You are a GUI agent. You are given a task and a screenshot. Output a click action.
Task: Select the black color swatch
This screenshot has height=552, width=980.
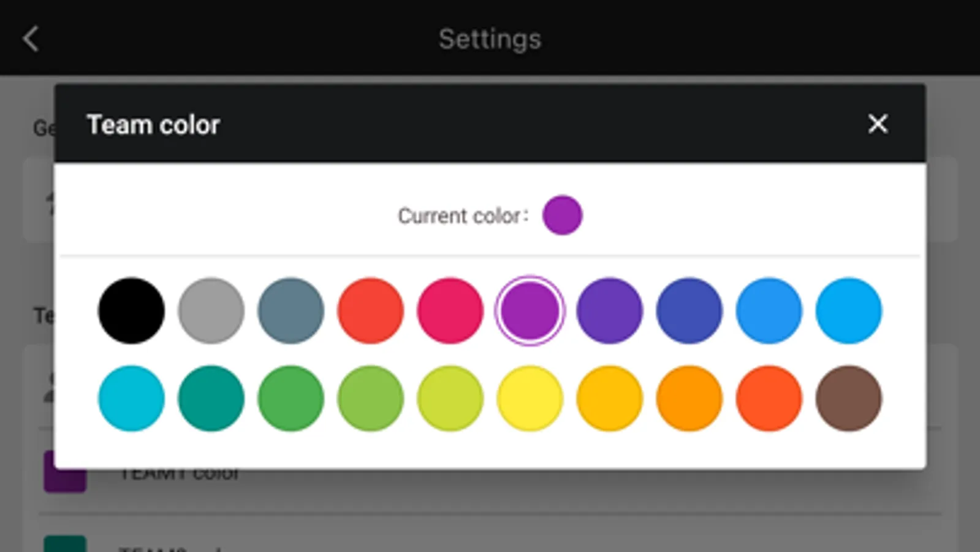[x=131, y=310]
